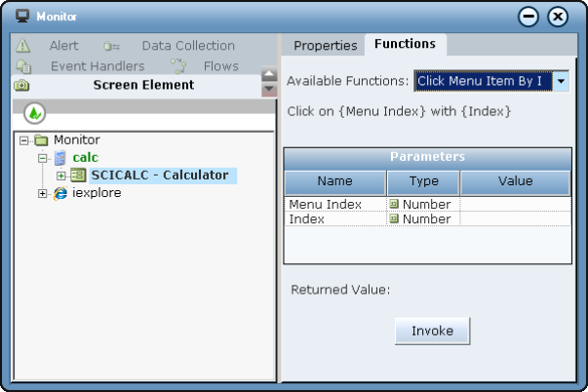Click the Value cell for Index parameter

click(515, 219)
